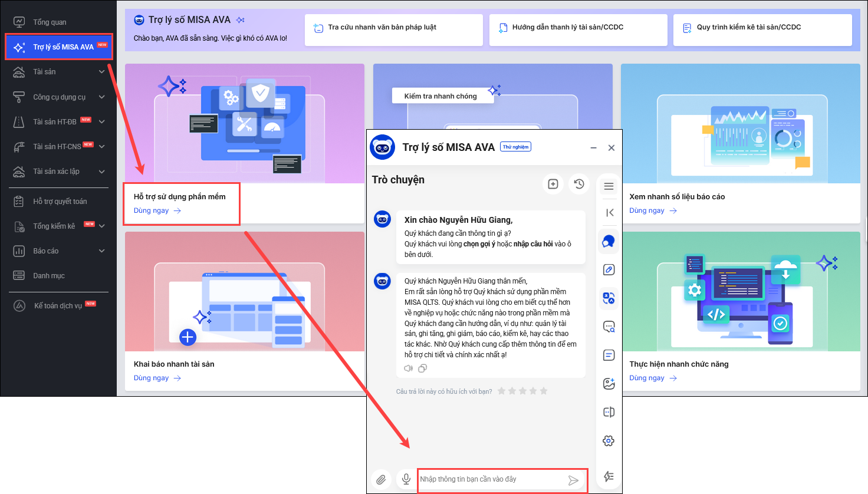Screen dimensions: 868x494
Task: Select Trợ lý số MISA AVA menu item
Action: 58,47
